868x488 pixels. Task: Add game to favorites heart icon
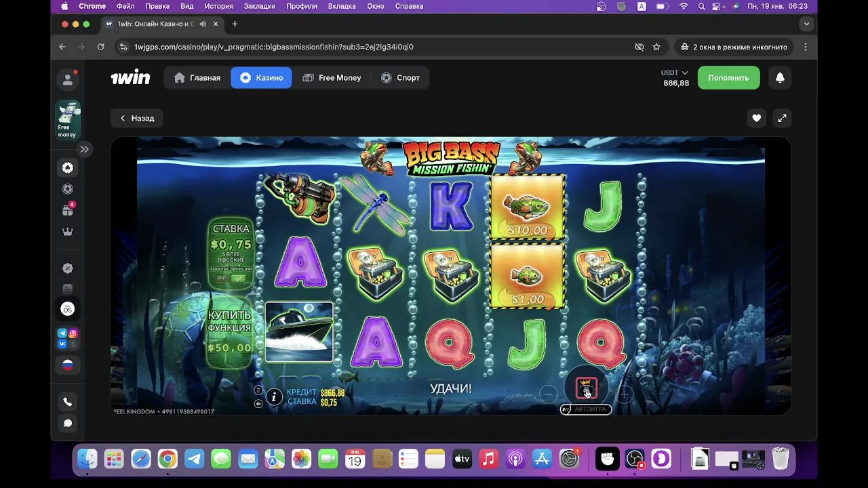click(x=756, y=118)
